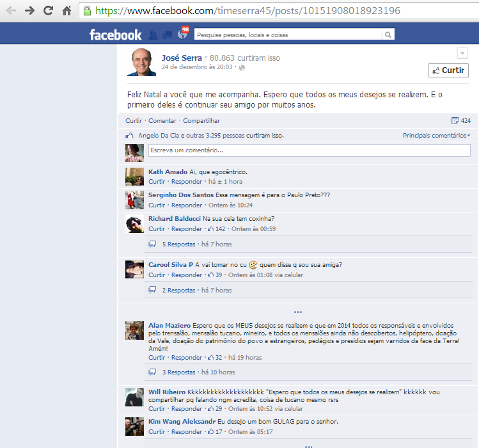Click Comentar under the post
Image resolution: width=479 pixels, height=448 pixels.
[162, 121]
